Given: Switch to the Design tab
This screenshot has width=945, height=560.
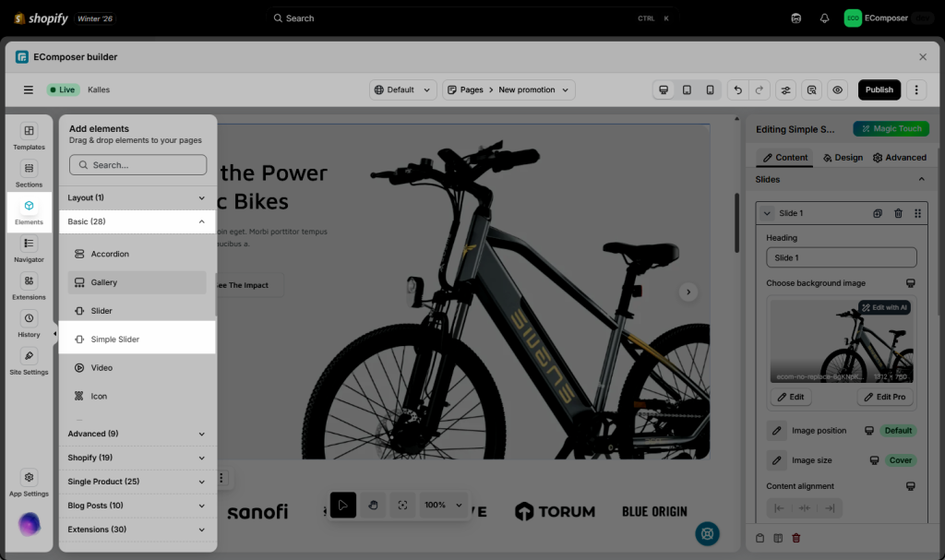Looking at the screenshot, I should point(843,158).
